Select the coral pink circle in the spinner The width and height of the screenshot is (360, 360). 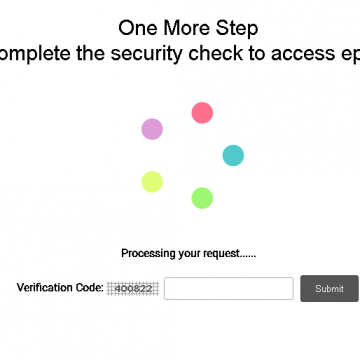coord(202,113)
